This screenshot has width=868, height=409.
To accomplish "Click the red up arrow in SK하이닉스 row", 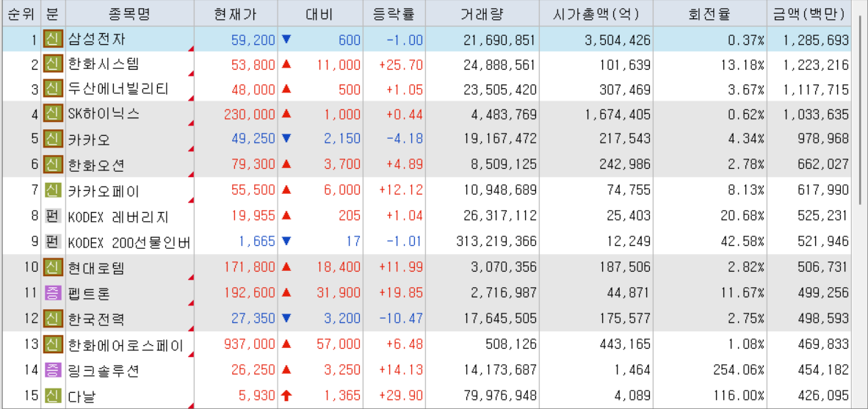I will pyautogui.click(x=286, y=114).
